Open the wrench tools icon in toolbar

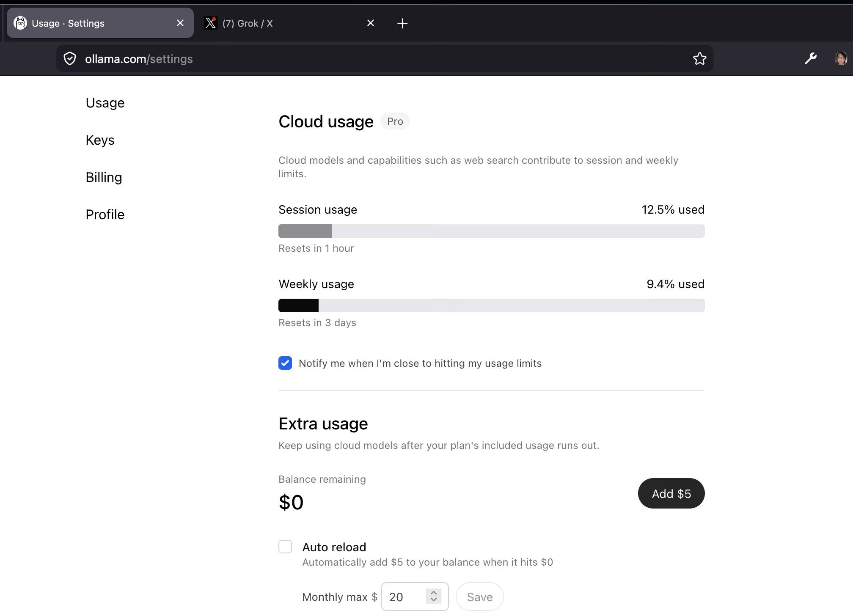click(x=810, y=58)
